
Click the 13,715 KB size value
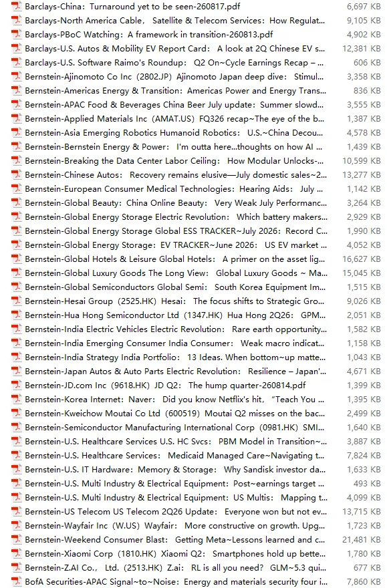362,512
